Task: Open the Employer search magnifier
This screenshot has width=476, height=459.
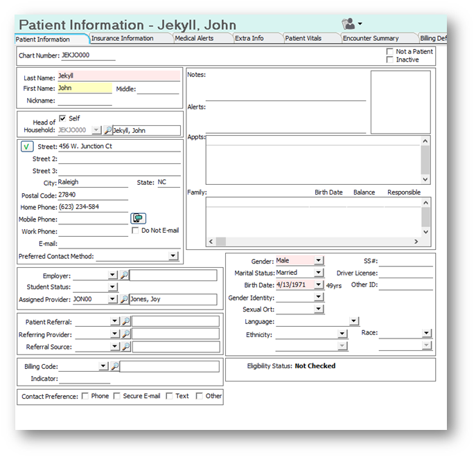Action: [x=124, y=276]
